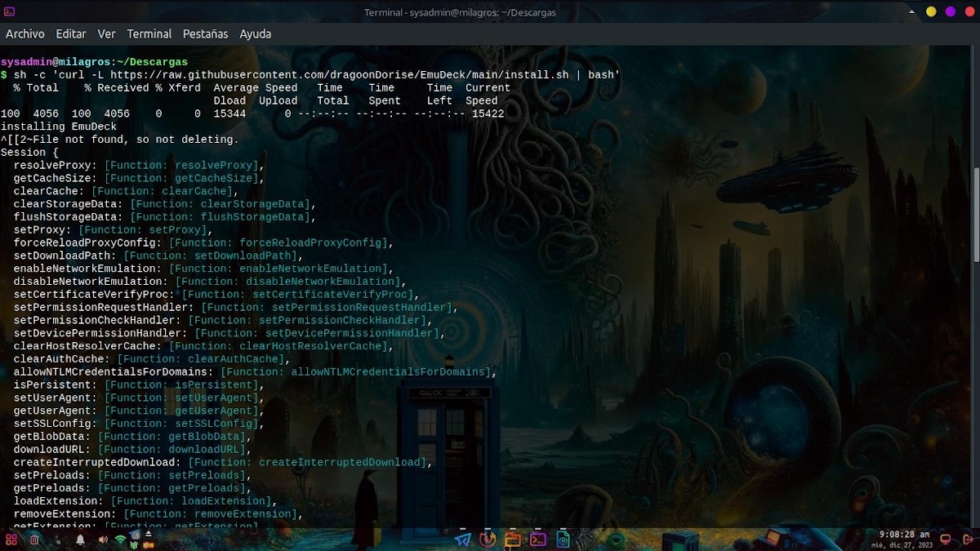980x551 pixels.
Task: Open Telegram from the taskbar
Action: click(461, 540)
